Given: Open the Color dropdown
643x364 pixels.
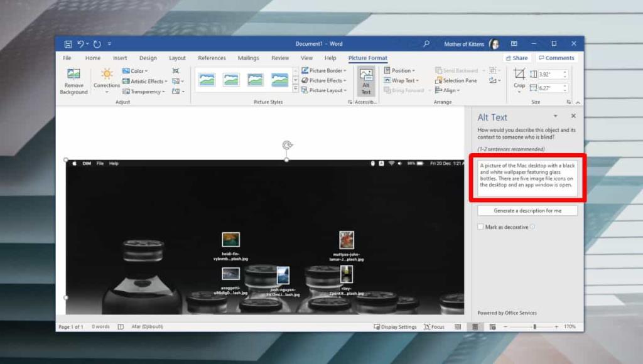Looking at the screenshot, I should [x=136, y=70].
